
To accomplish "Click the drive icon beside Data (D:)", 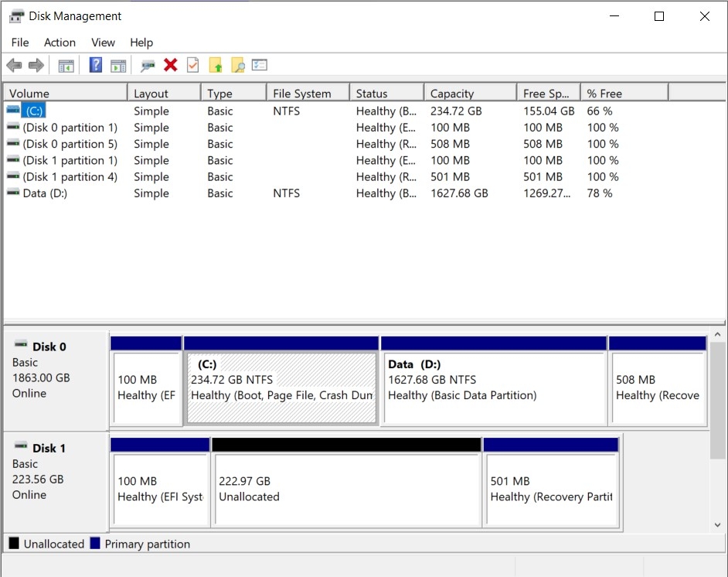I will pos(13,193).
